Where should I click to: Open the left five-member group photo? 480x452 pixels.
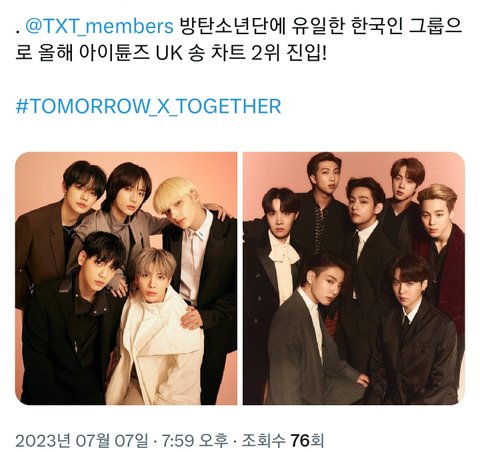[126, 278]
